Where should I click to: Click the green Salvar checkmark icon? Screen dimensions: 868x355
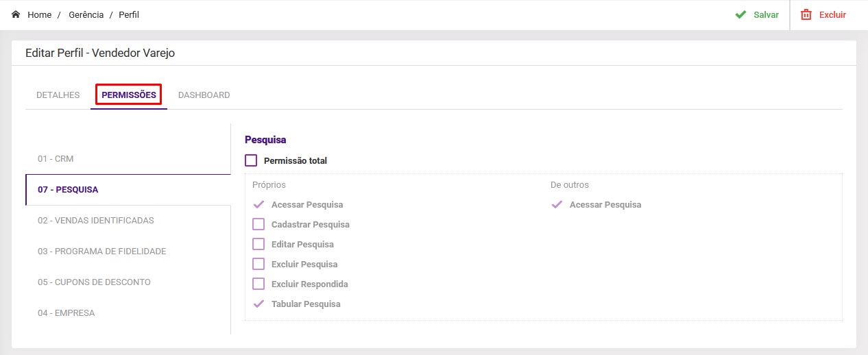point(740,14)
